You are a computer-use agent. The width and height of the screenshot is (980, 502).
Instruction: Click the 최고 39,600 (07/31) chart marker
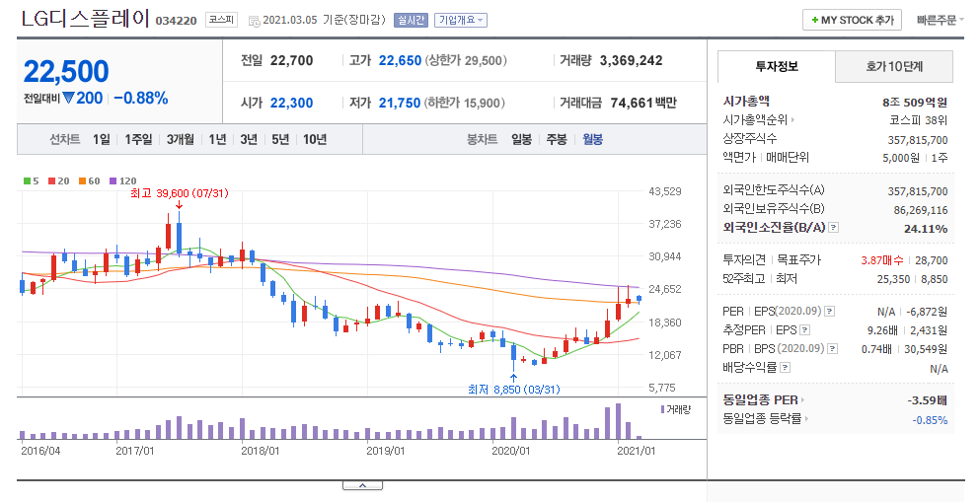(180, 193)
